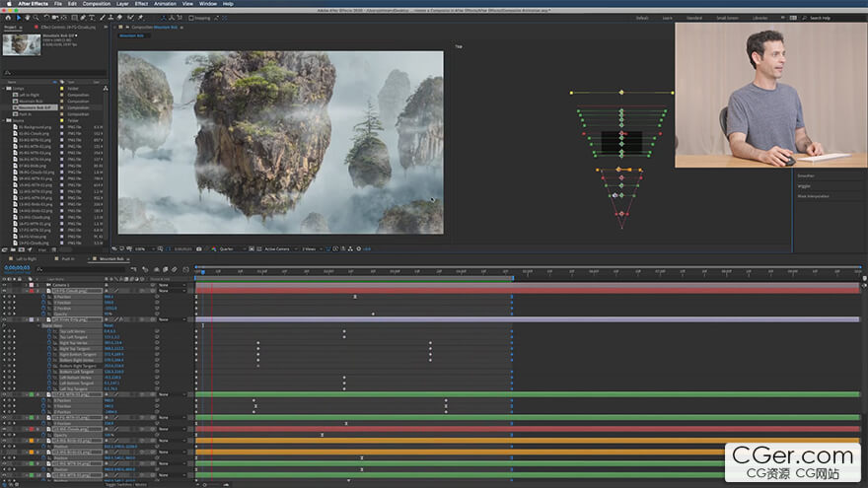This screenshot has width=868, height=488.
Task: Toggle the motion blur enable icon in timeline
Action: tap(174, 269)
